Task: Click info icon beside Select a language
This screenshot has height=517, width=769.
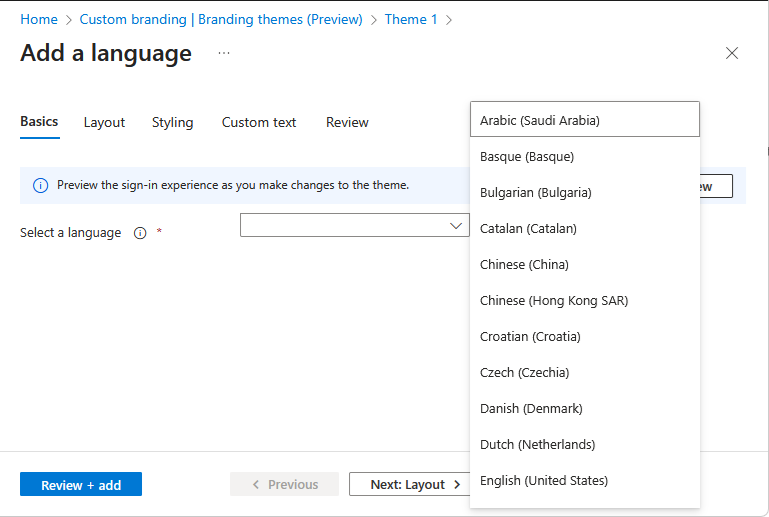Action: 140,233
